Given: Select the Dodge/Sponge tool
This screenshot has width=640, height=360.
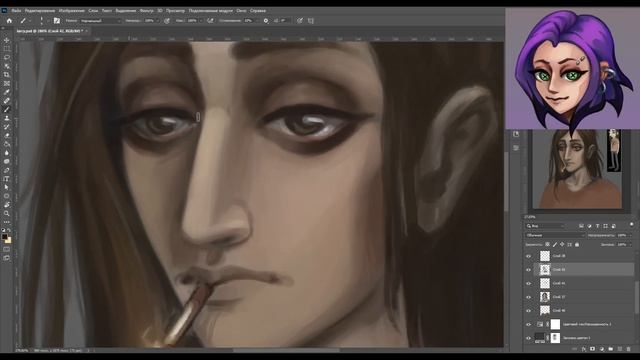Looking at the screenshot, I should click(x=7, y=161).
